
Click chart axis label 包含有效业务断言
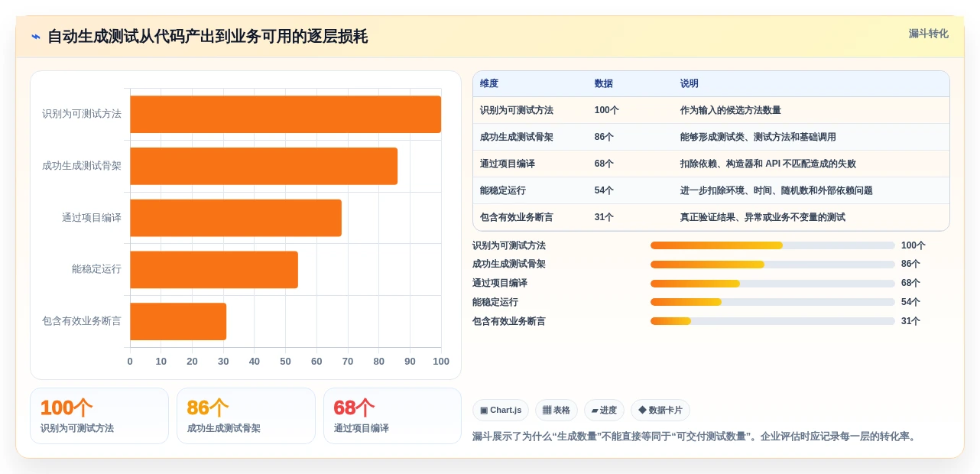point(82,321)
